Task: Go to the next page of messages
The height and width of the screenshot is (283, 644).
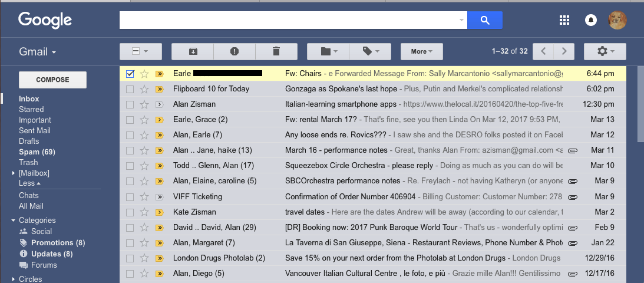Action: (564, 51)
